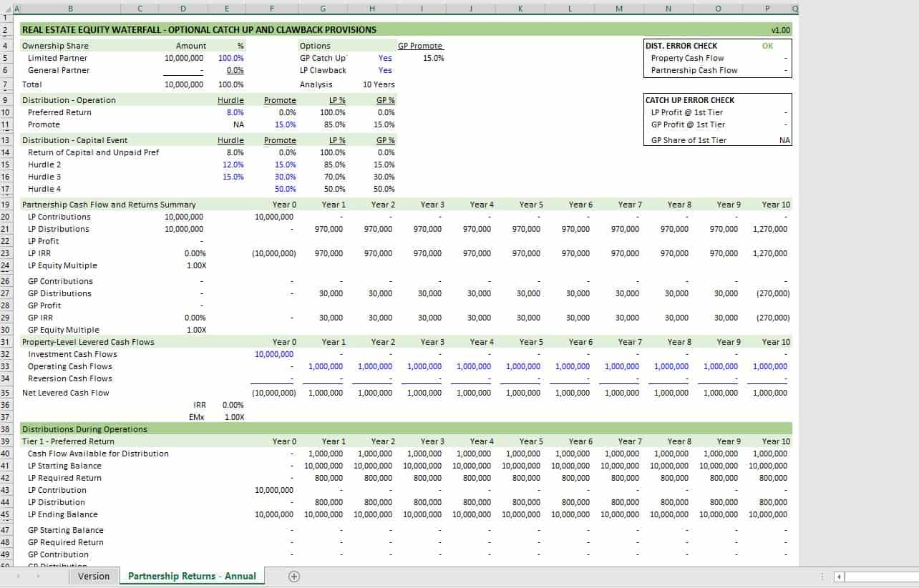This screenshot has height=588, width=919.
Task: Select the Partnership Returns - Annual tab
Action: coord(191,576)
